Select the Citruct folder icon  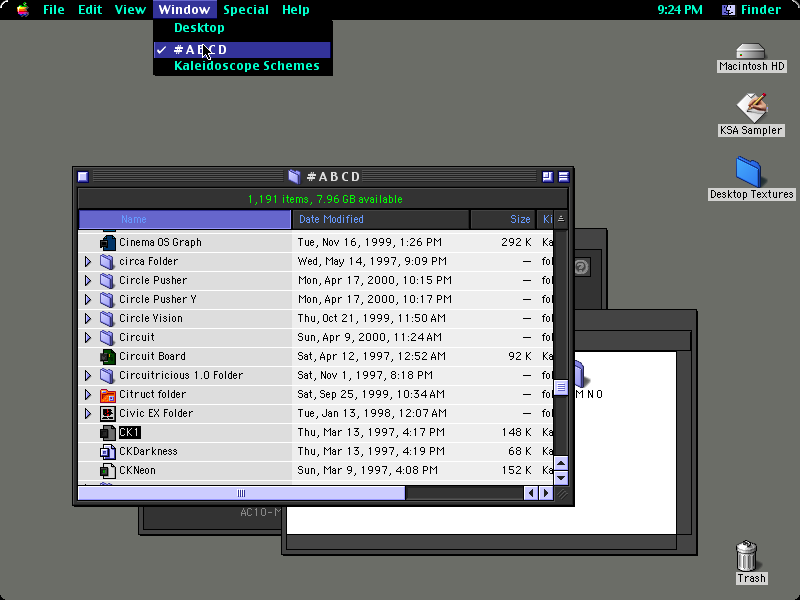[x=108, y=394]
